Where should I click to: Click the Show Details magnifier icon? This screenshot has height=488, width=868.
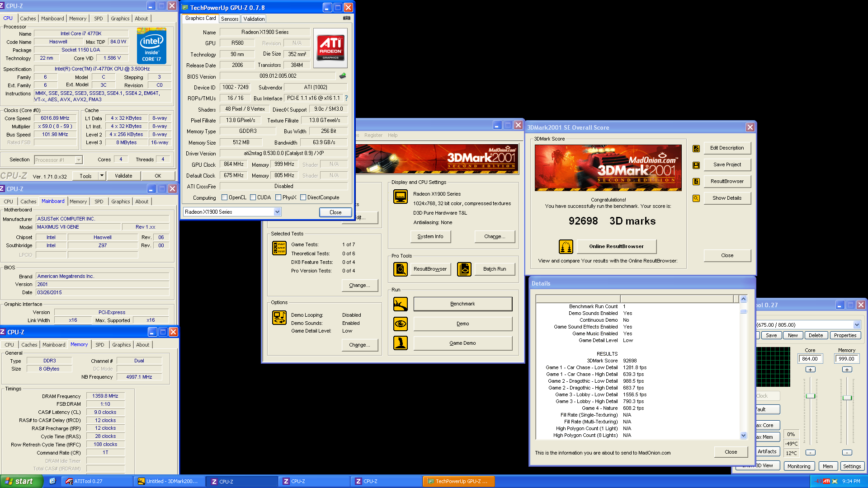click(696, 198)
